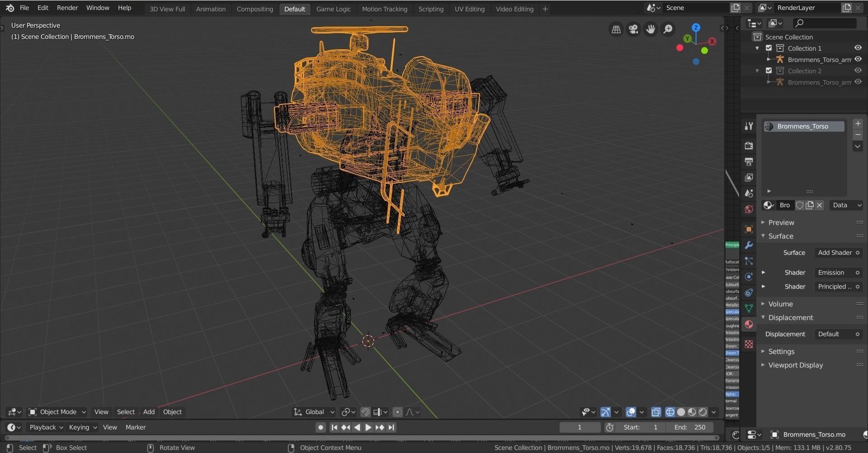Viewport: 868px width, 453px height.
Task: Hide Collection 2 using eye icon
Action: (x=858, y=70)
